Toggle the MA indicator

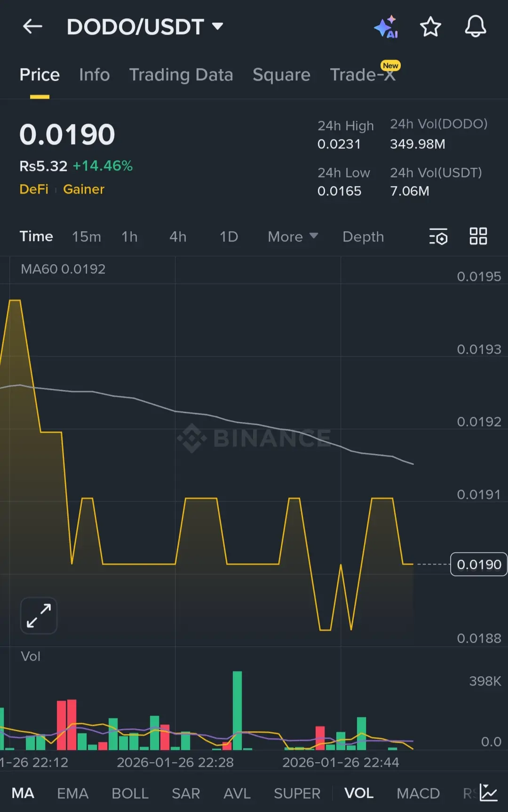tap(23, 793)
